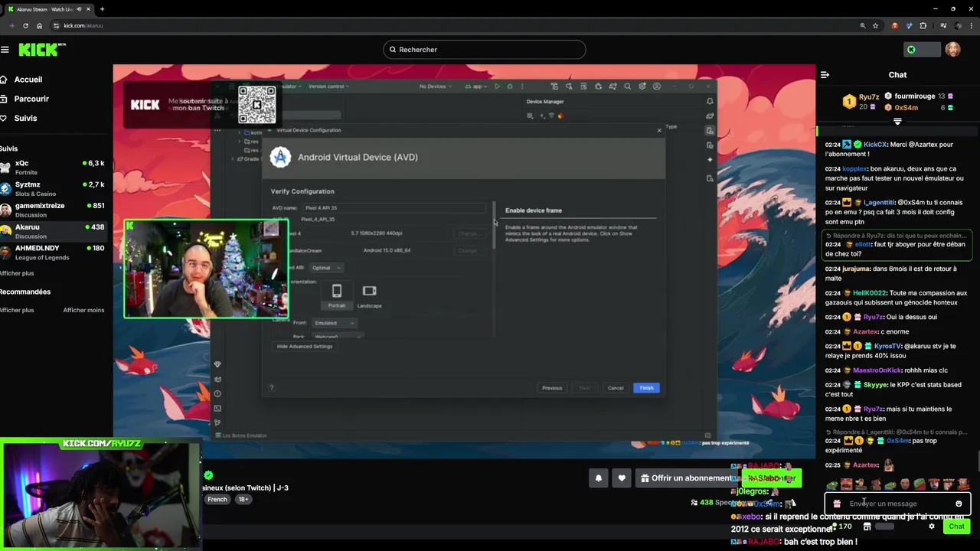Bookmark this page with star icon
This screenshot has height=551, width=980.
click(875, 25)
